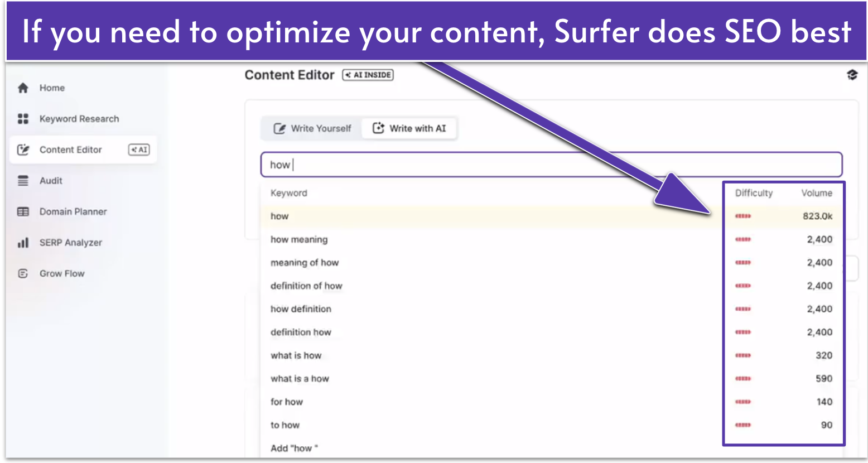Screen dimensions: 868x463
Task: Click the Volume column header
Action: click(817, 193)
